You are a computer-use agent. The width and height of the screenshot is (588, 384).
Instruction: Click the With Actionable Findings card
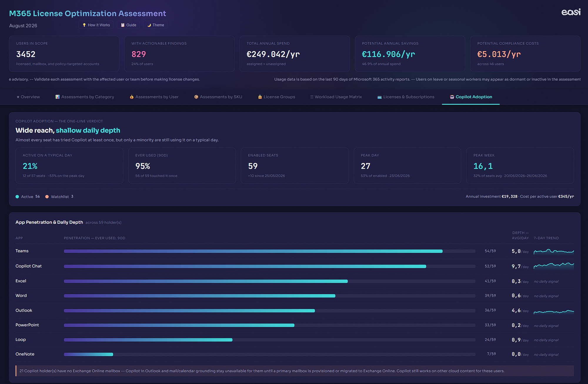[x=179, y=54]
